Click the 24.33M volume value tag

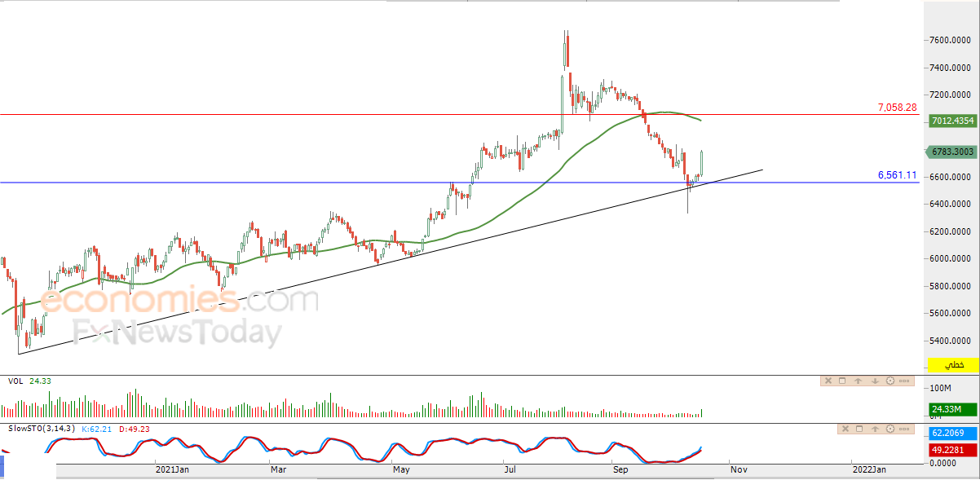click(952, 409)
